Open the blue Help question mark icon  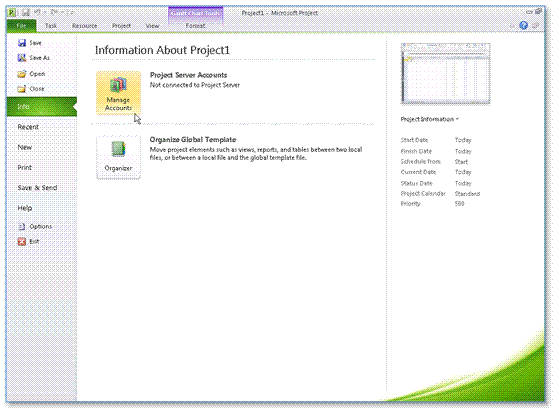(523, 26)
